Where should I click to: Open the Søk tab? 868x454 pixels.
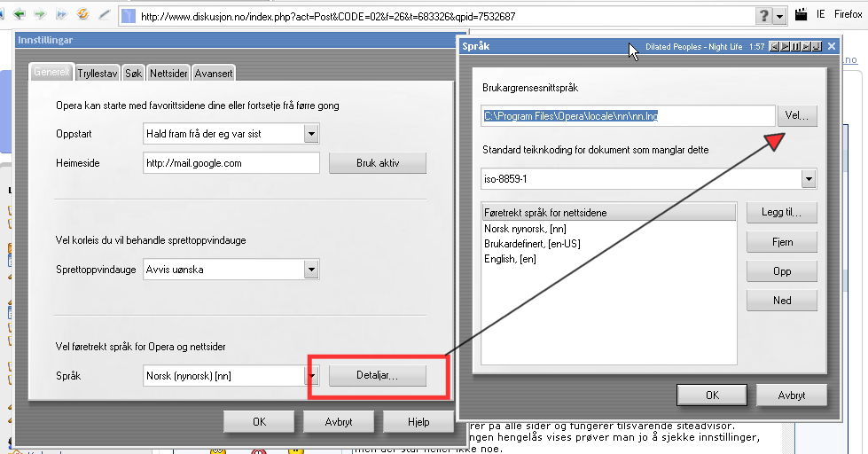pyautogui.click(x=133, y=73)
